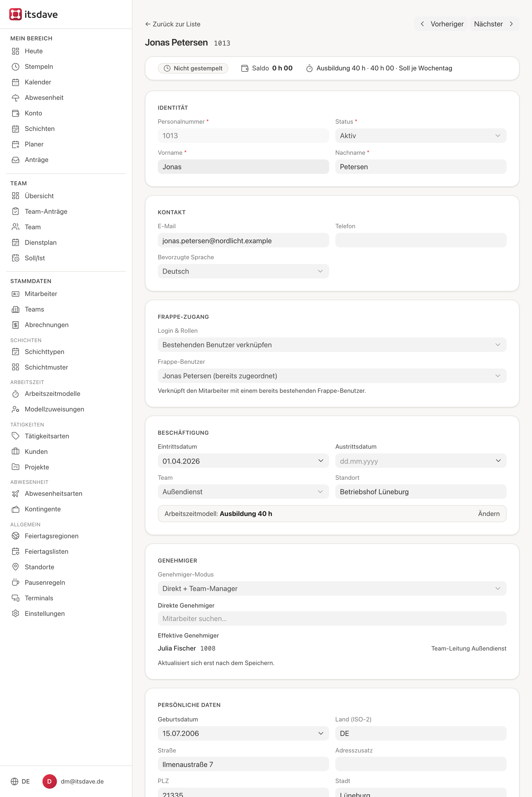Go to the Nächster employee
The image size is (532, 797).
point(494,24)
